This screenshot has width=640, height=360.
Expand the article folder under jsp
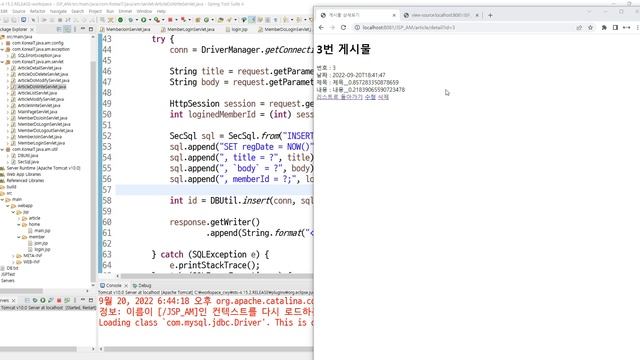tap(19, 218)
